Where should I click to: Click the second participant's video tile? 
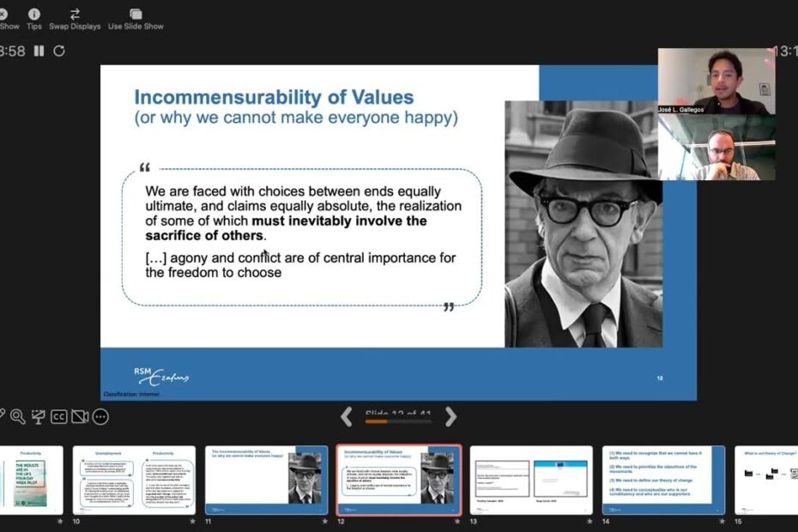716,148
